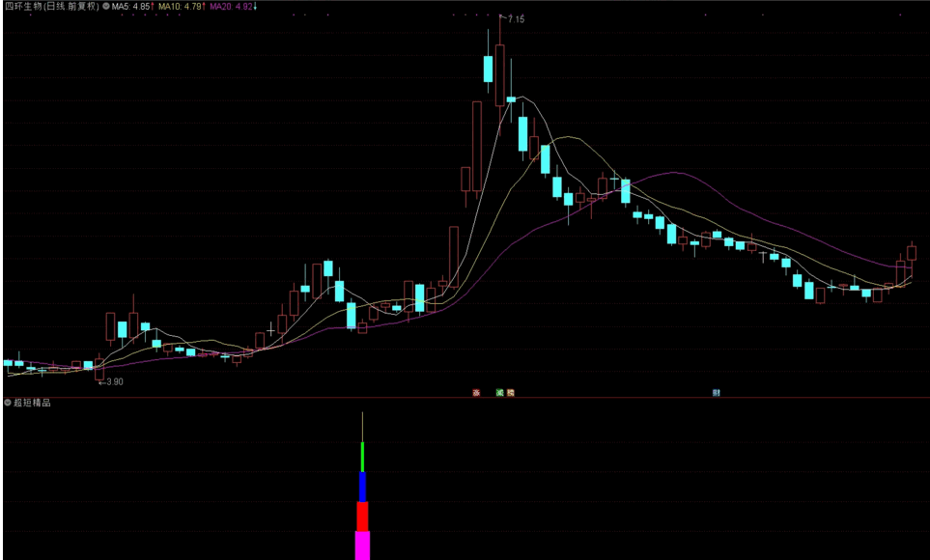This screenshot has width=930, height=560.
Task: Click the green 减 event marker icon
Action: [499, 393]
